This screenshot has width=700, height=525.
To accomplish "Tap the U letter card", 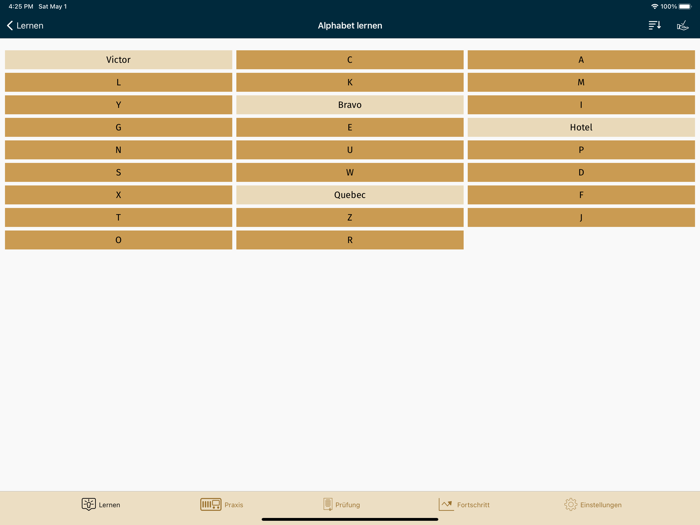I will tap(350, 150).
